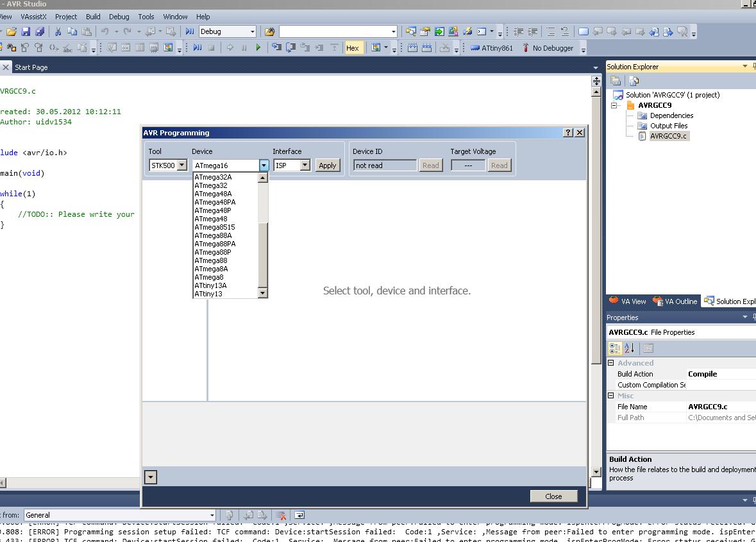Click the Categorized view icon in Properties
The image size is (756, 542).
[x=615, y=348]
